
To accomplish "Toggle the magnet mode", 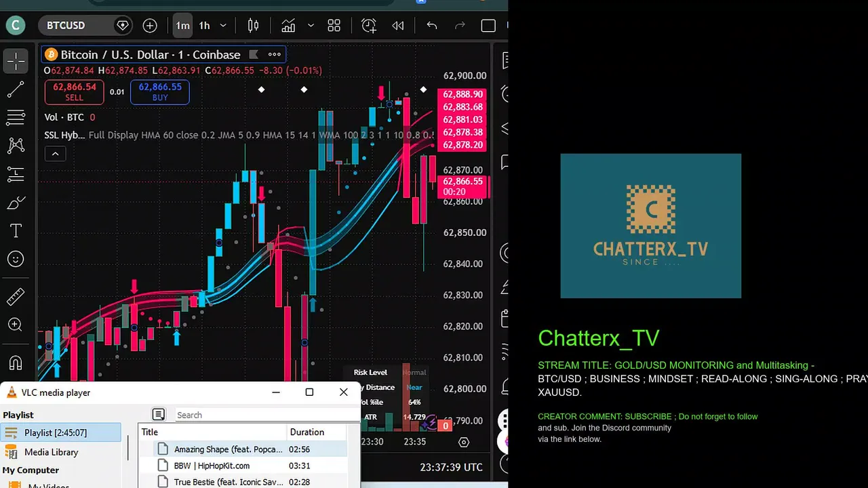I will click(16, 363).
